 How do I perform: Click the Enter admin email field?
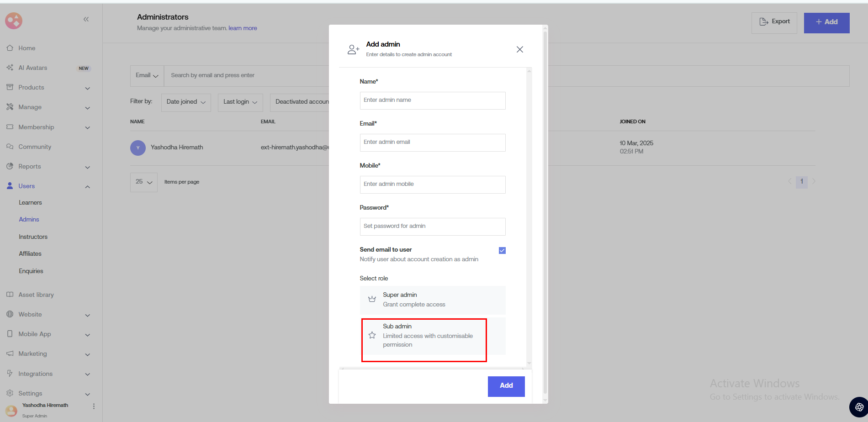432,142
